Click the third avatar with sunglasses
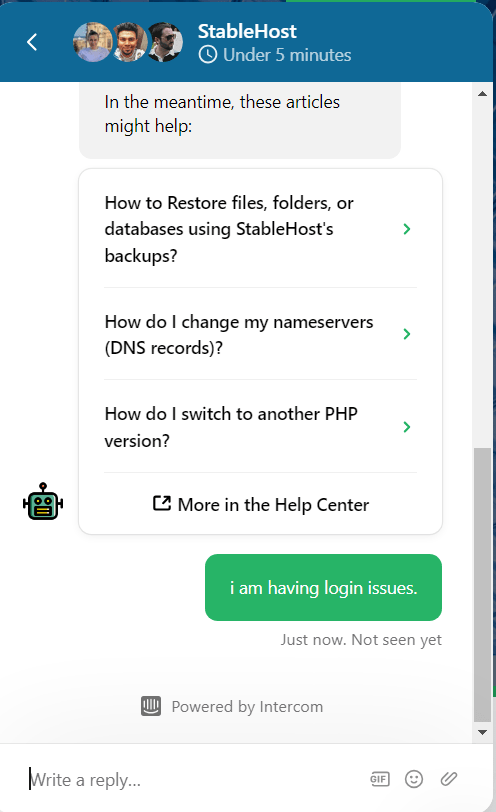Image resolution: width=496 pixels, height=812 pixels. pyautogui.click(x=165, y=42)
